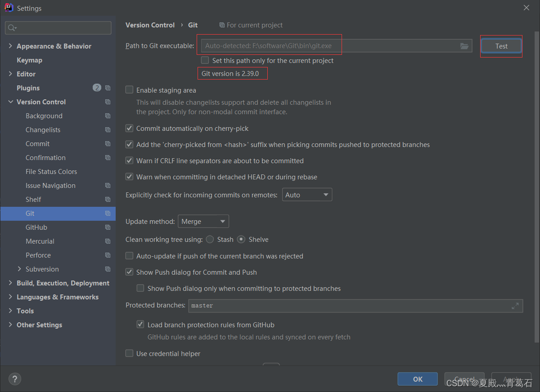The width and height of the screenshot is (540, 392).
Task: Click project-level icon next to Issue Navigation
Action: point(108,186)
